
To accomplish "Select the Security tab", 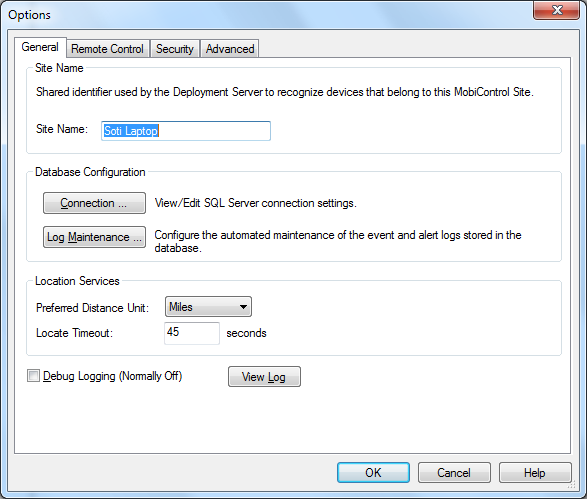I will [175, 49].
